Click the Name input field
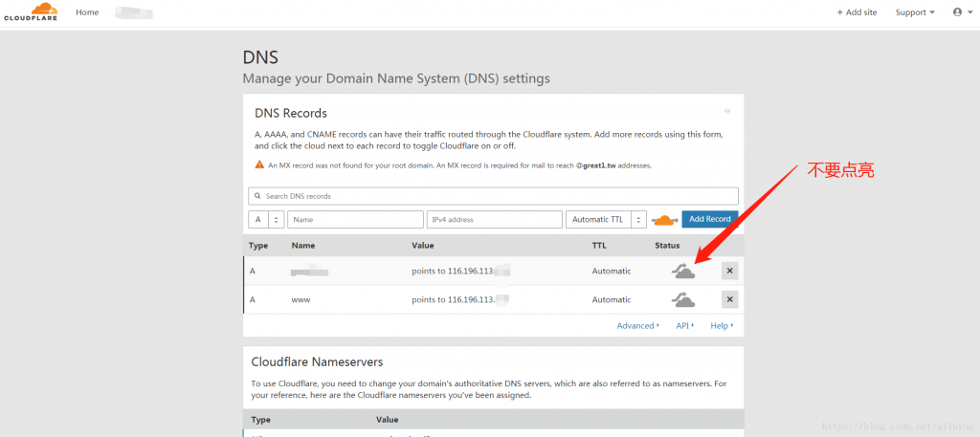The height and width of the screenshot is (437, 980). pos(356,219)
